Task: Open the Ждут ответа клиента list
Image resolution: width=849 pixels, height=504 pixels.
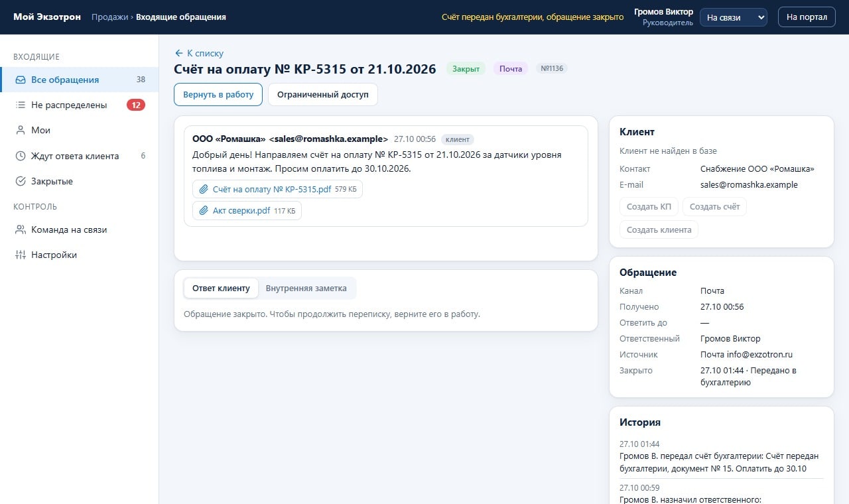Action: coord(80,156)
